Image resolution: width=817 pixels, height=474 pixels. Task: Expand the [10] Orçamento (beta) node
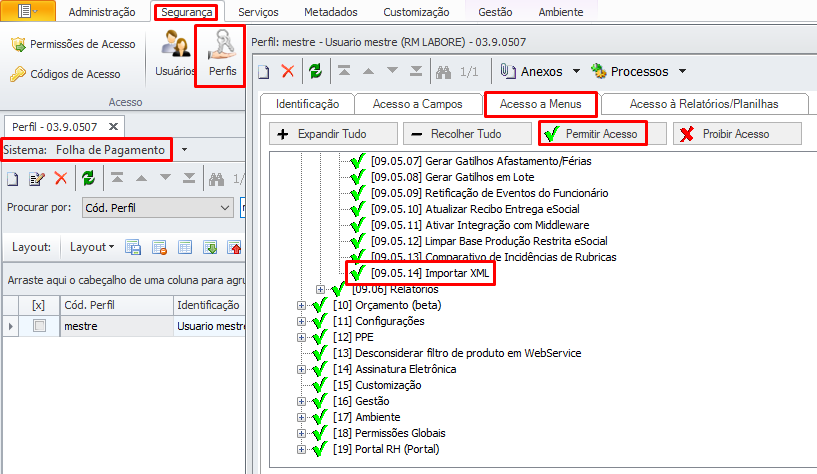point(301,305)
